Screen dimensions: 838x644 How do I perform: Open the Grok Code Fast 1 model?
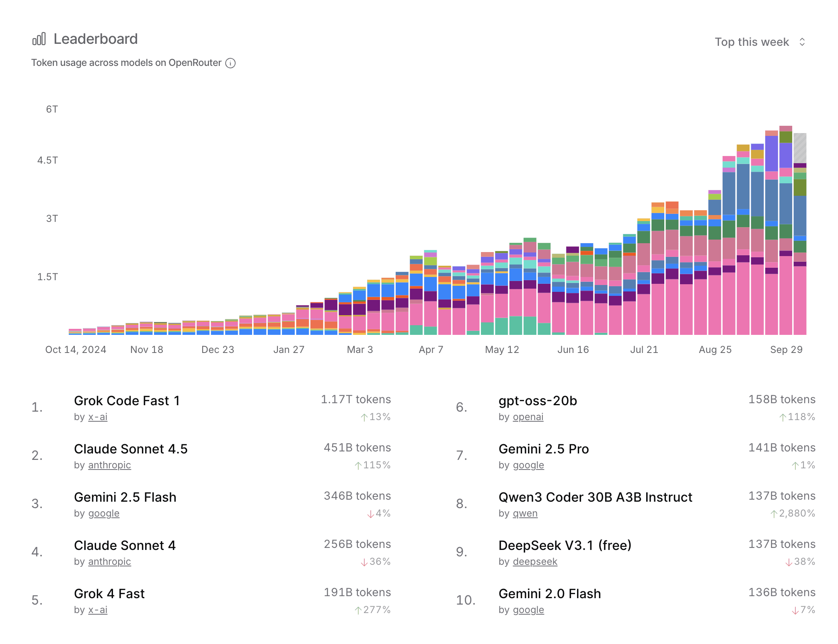pos(127,401)
